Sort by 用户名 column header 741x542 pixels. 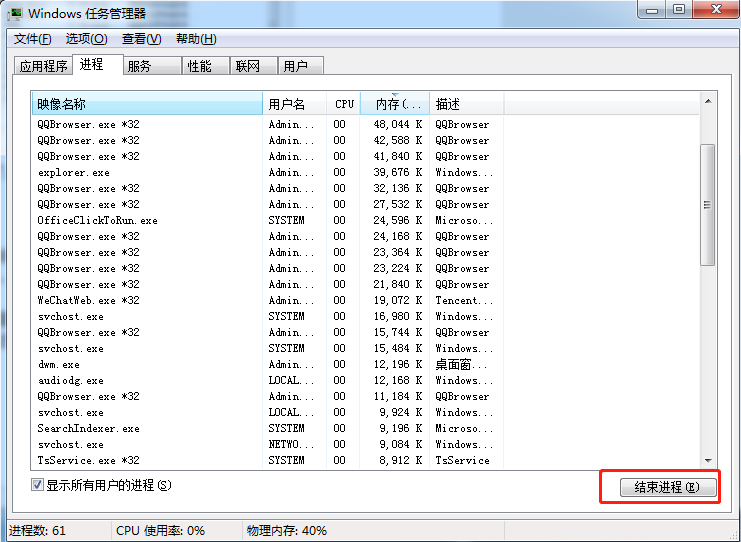(294, 103)
